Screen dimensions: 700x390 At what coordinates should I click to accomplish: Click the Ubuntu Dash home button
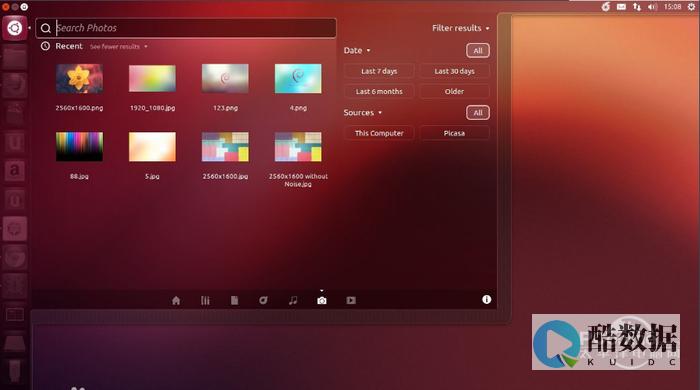tap(14, 28)
